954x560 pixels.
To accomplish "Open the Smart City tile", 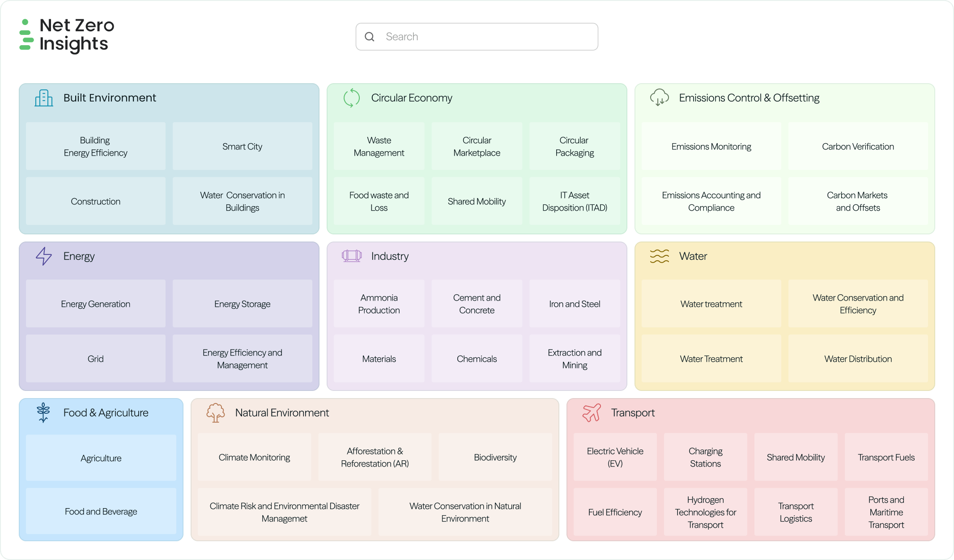I will (x=242, y=146).
